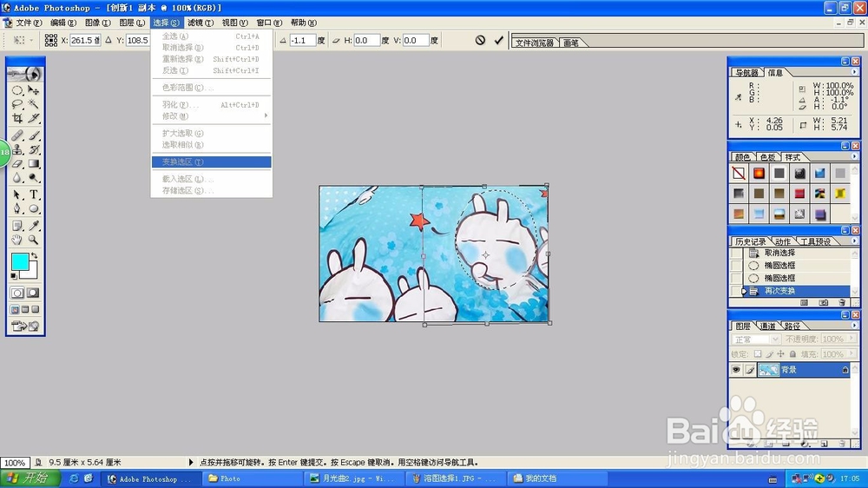
Task: Choose the Path Selection arrow tool
Action: point(17,195)
